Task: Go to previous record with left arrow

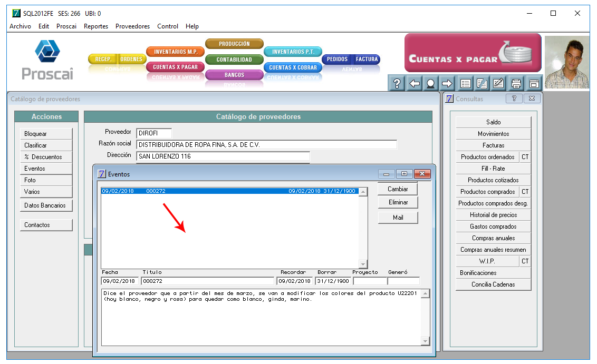Action: point(414,83)
